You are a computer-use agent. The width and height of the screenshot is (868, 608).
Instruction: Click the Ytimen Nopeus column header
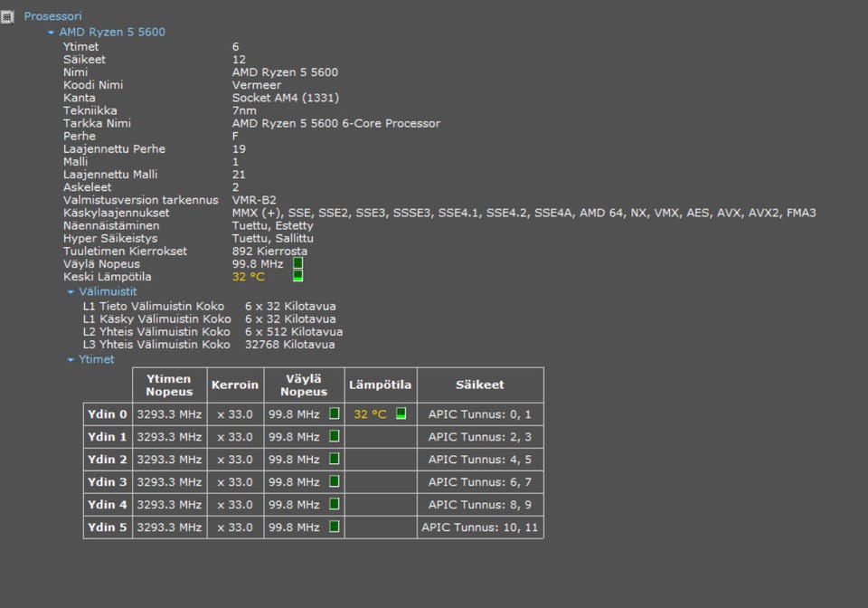point(169,385)
